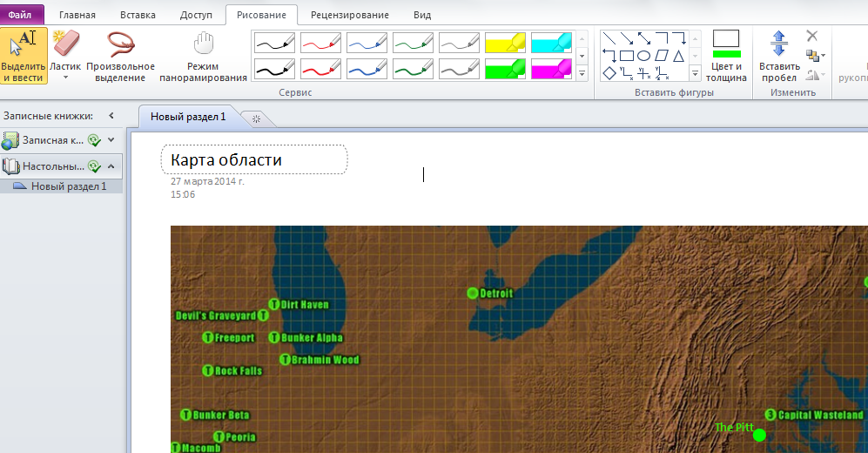Select the three-axis XYZ graph shape
This screenshot has width=868, height=453.
[x=662, y=72]
